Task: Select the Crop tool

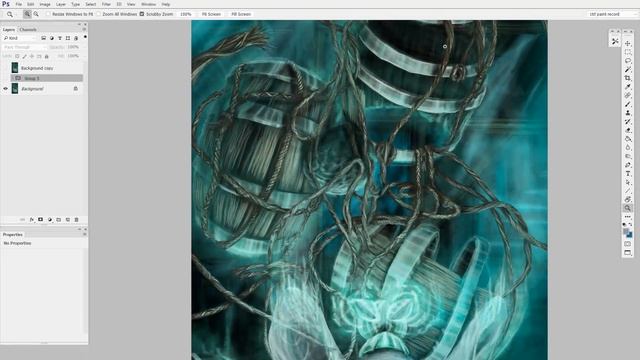Action: point(627,78)
